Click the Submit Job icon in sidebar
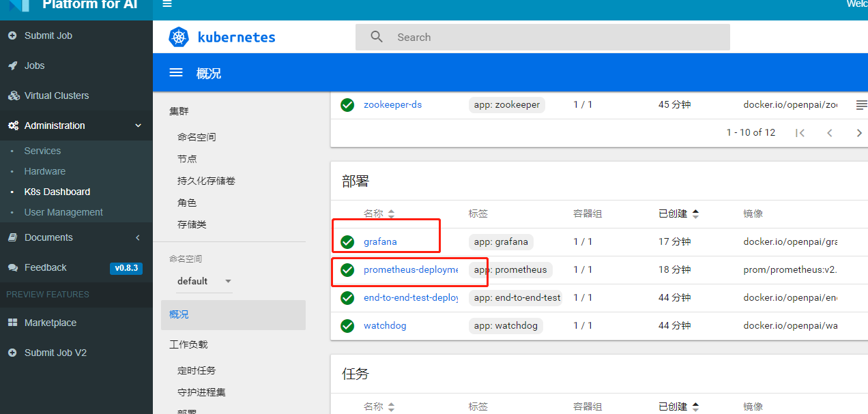The width and height of the screenshot is (868, 414). tap(14, 35)
